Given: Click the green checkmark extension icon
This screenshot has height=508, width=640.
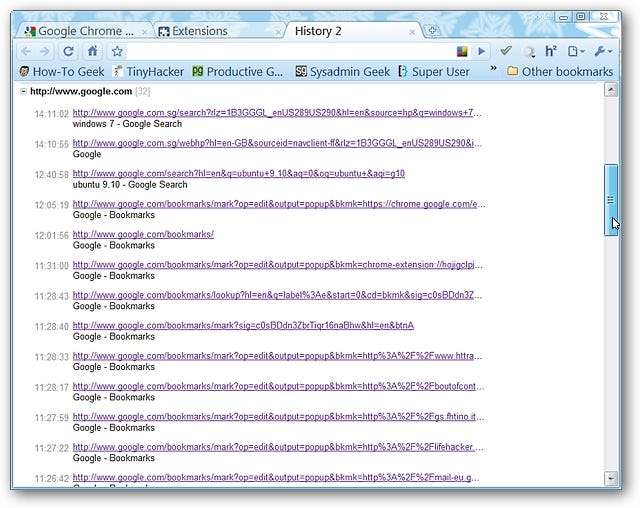Looking at the screenshot, I should click(x=507, y=51).
